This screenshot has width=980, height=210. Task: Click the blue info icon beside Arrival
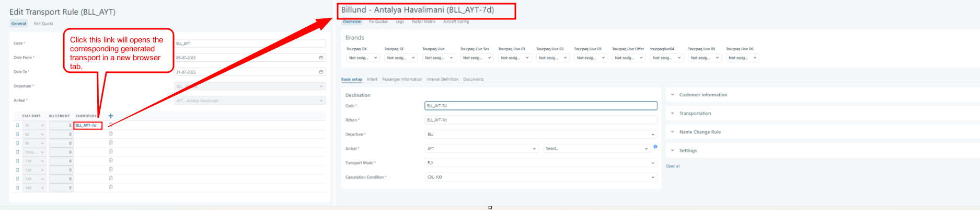(x=655, y=147)
